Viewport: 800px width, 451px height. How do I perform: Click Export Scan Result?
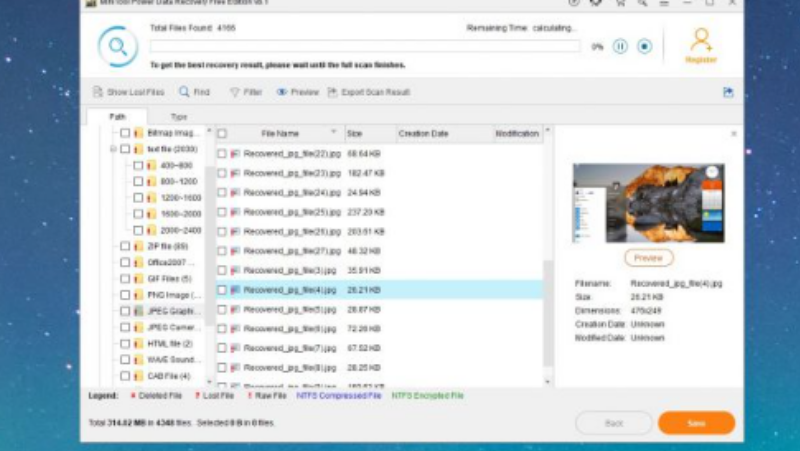tap(368, 92)
